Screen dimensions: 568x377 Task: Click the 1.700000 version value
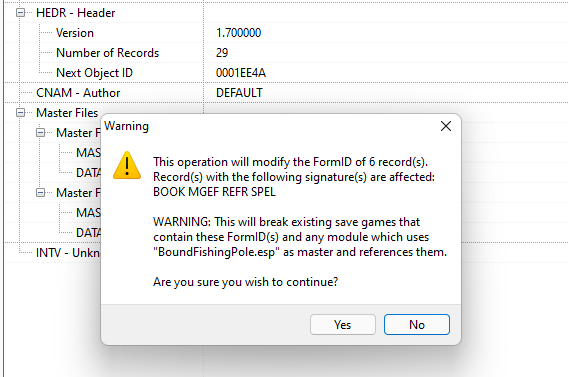[x=238, y=33]
